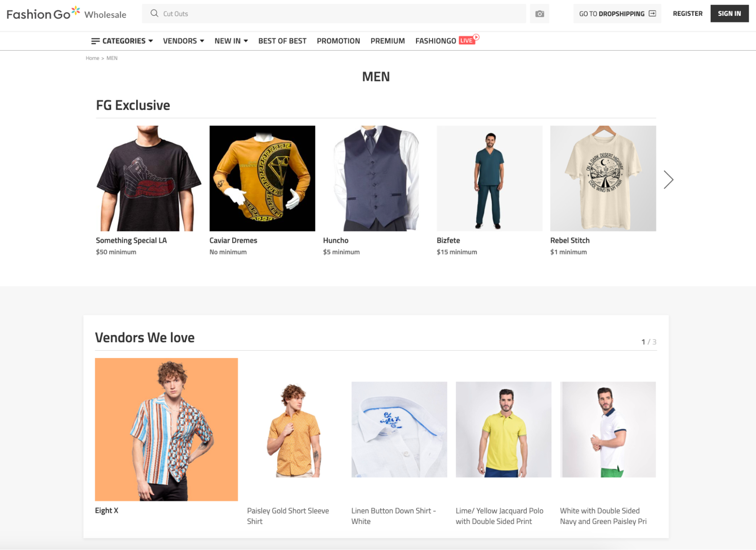This screenshot has height=550, width=756.
Task: Expand the Vendors dropdown menu
Action: coord(184,41)
